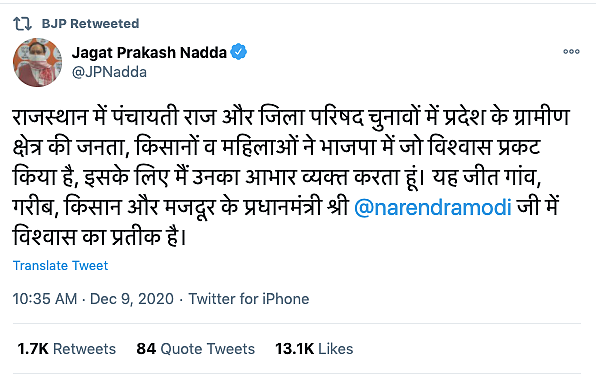View the 1.7K Retweets list

(67, 349)
